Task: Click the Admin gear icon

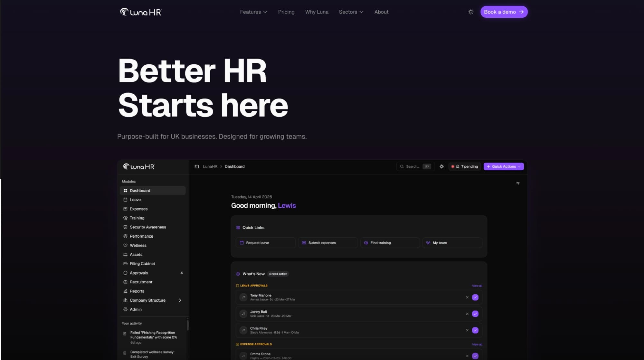Action: (125, 309)
